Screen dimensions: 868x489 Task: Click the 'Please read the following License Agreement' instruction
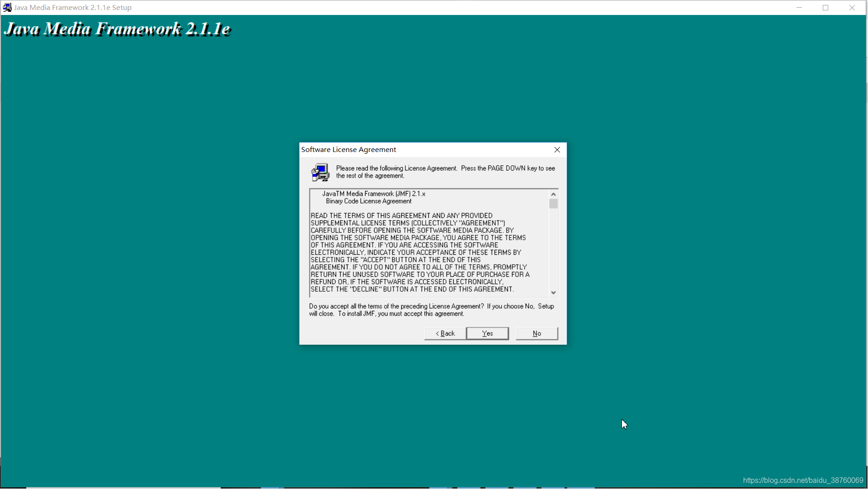[446, 172]
